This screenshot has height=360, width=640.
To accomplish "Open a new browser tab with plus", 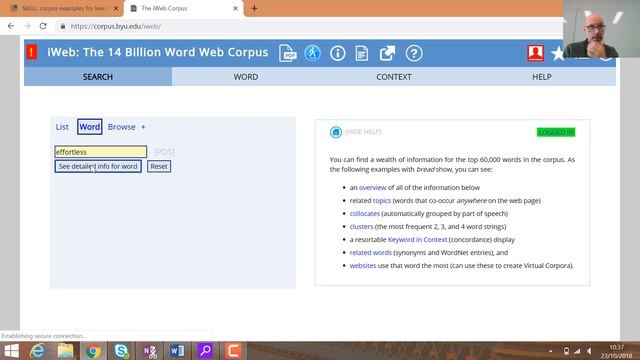I will pos(254,8).
